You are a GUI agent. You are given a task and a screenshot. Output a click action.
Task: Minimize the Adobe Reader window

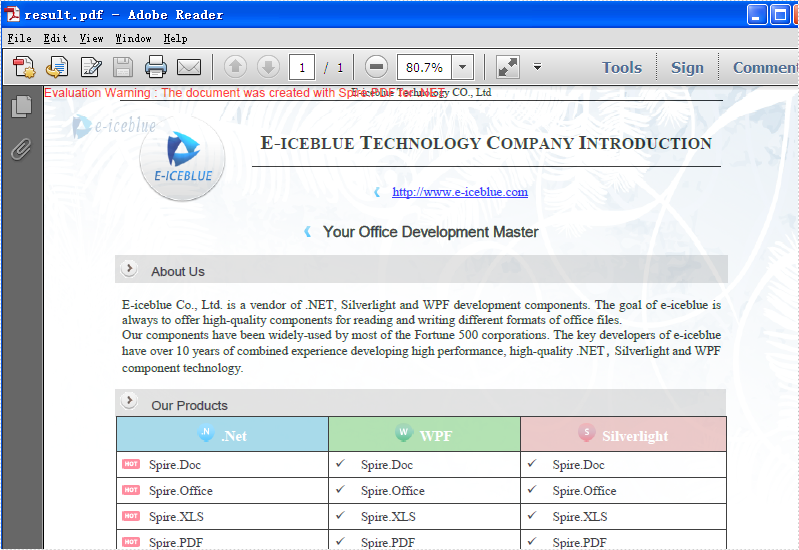point(757,14)
